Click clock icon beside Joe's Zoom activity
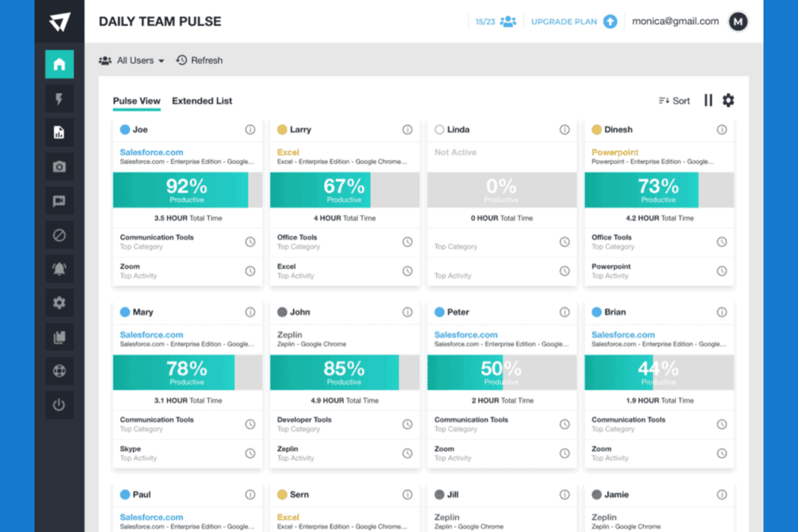Screen dimensions: 798x532 pyautogui.click(x=250, y=271)
